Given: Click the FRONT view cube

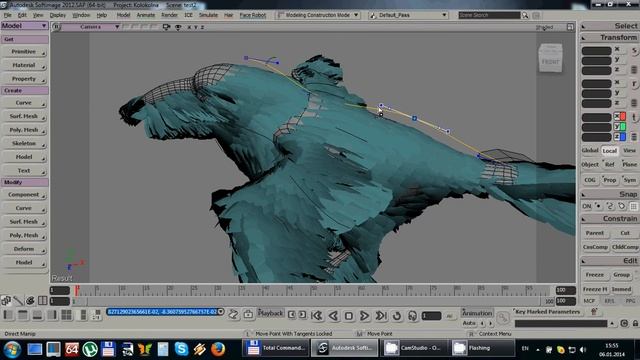Looking at the screenshot, I should (550, 58).
